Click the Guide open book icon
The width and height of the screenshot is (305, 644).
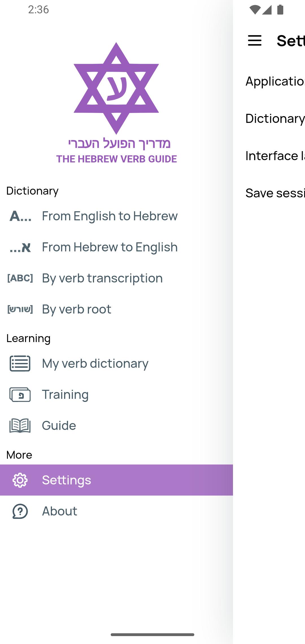point(20,426)
